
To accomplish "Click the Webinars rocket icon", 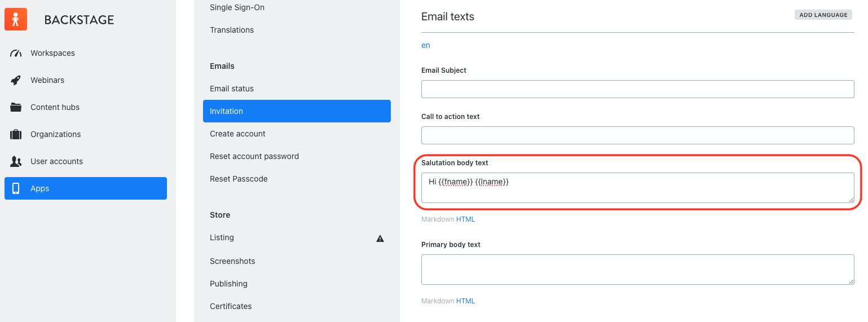I will pyautogui.click(x=16, y=80).
